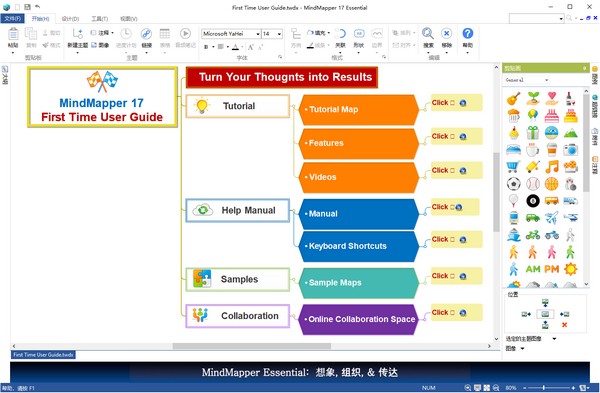Select the school bus clipart icon
Screen dimensions: 600x393
click(x=551, y=201)
